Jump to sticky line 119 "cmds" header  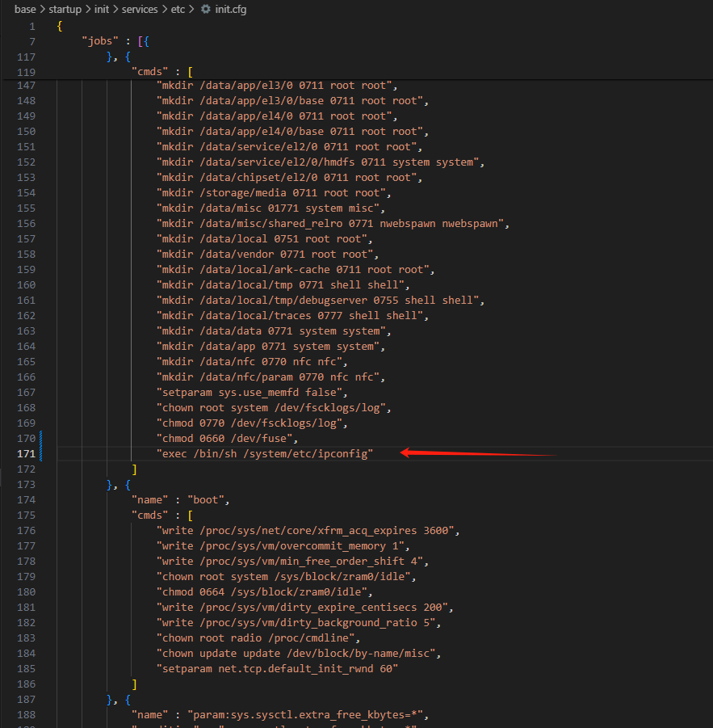162,72
